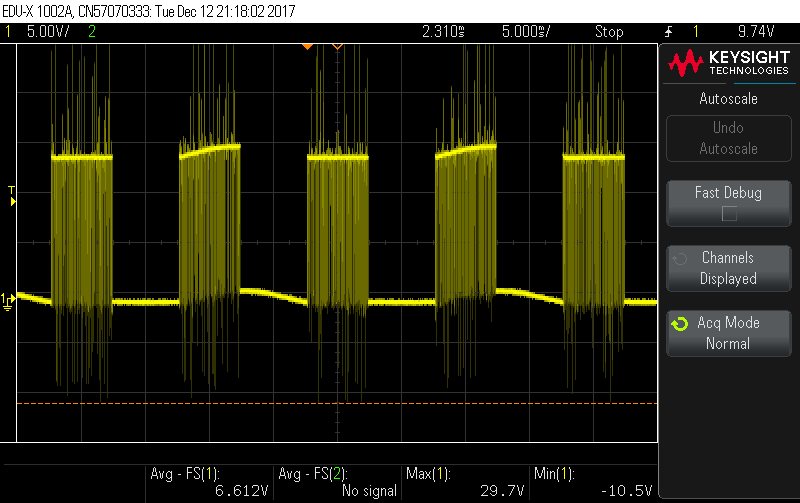Click the Stop run status

[609, 32]
